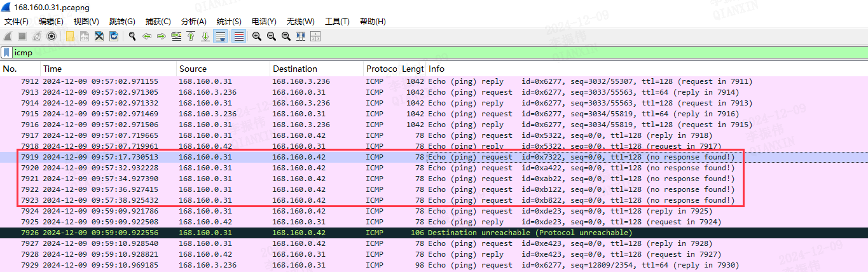Click the Go to specified packet icon
The height and width of the screenshot is (272, 868).
point(176,36)
